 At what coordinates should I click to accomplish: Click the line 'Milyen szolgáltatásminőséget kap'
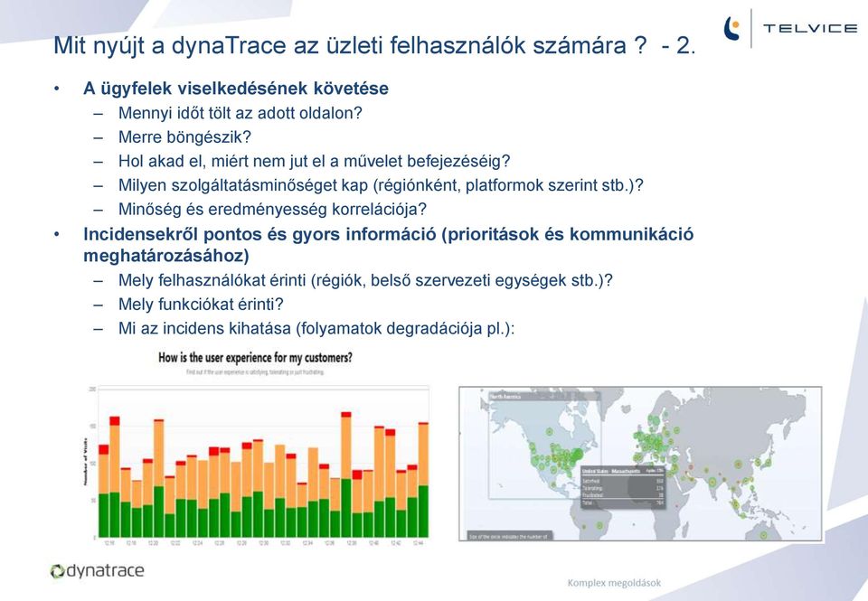[381, 185]
